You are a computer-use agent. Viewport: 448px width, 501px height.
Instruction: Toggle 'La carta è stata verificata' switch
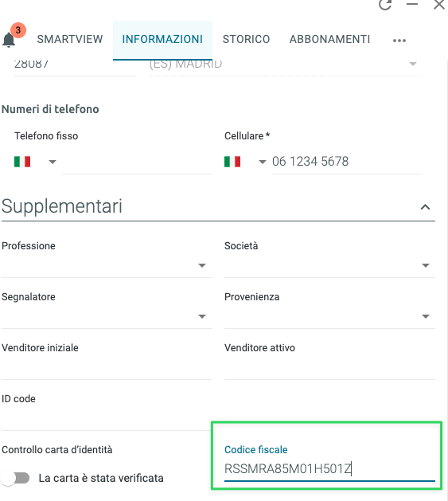(x=15, y=478)
